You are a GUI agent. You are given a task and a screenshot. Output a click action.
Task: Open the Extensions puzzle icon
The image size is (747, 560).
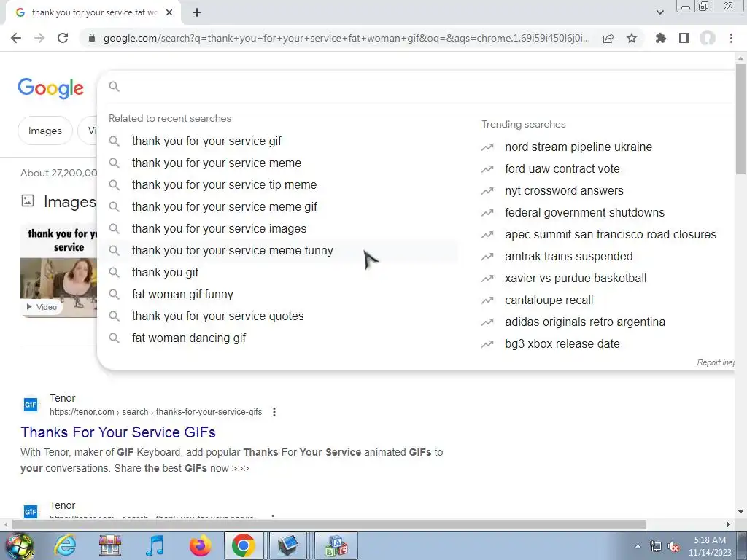pos(661,38)
